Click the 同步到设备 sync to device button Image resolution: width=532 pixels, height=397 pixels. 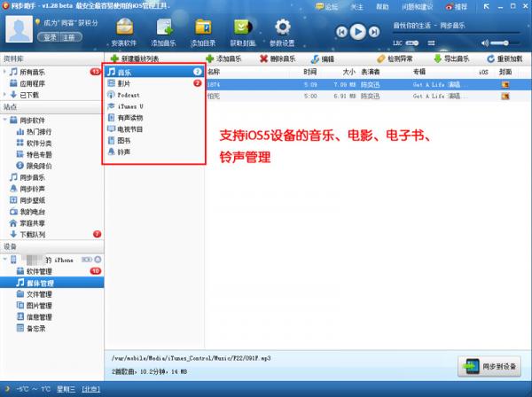tap(489, 366)
